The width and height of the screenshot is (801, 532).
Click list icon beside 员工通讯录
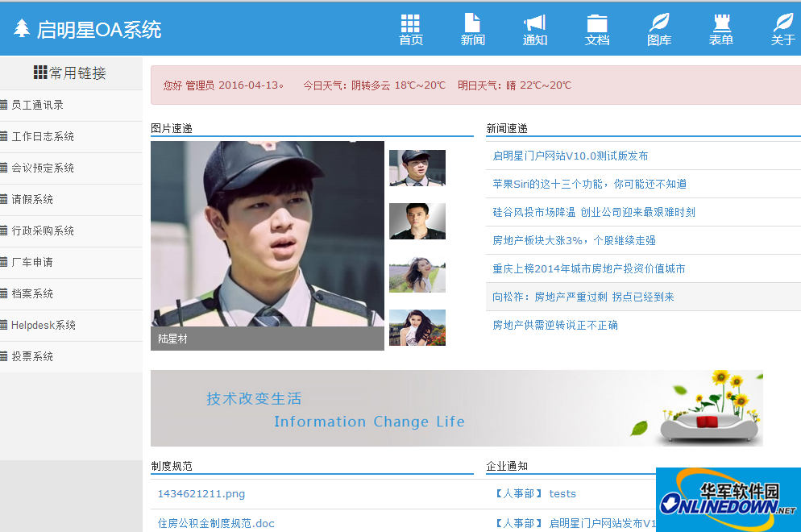click(3, 105)
